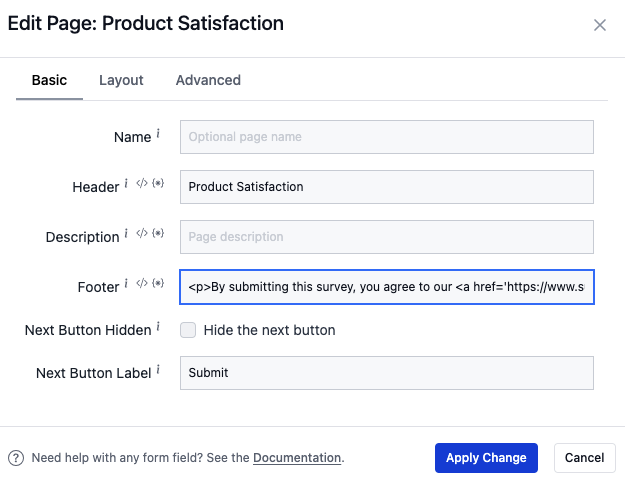Open the Documentation link
The height and width of the screenshot is (483, 625).
(297, 458)
